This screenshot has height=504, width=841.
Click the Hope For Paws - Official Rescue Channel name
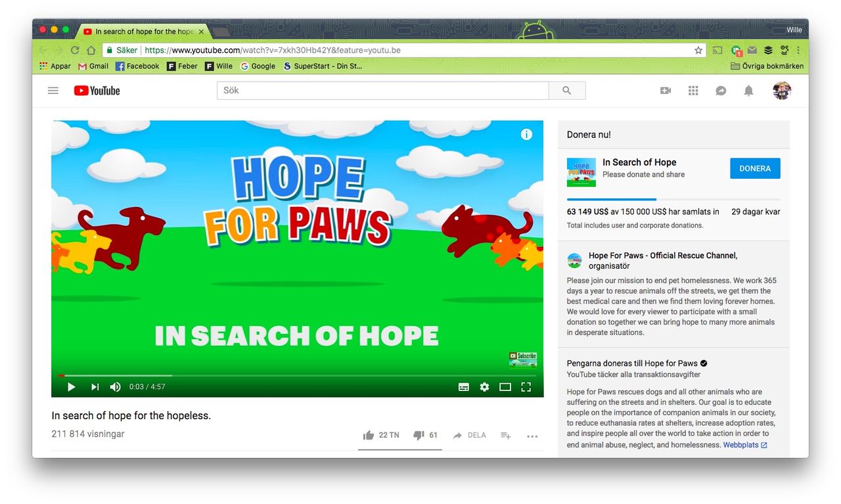(x=663, y=256)
